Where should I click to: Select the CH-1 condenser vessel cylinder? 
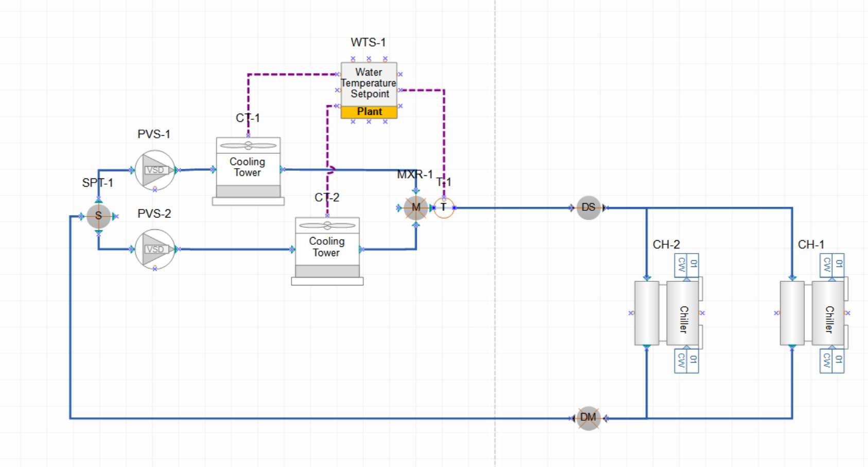[x=792, y=313]
